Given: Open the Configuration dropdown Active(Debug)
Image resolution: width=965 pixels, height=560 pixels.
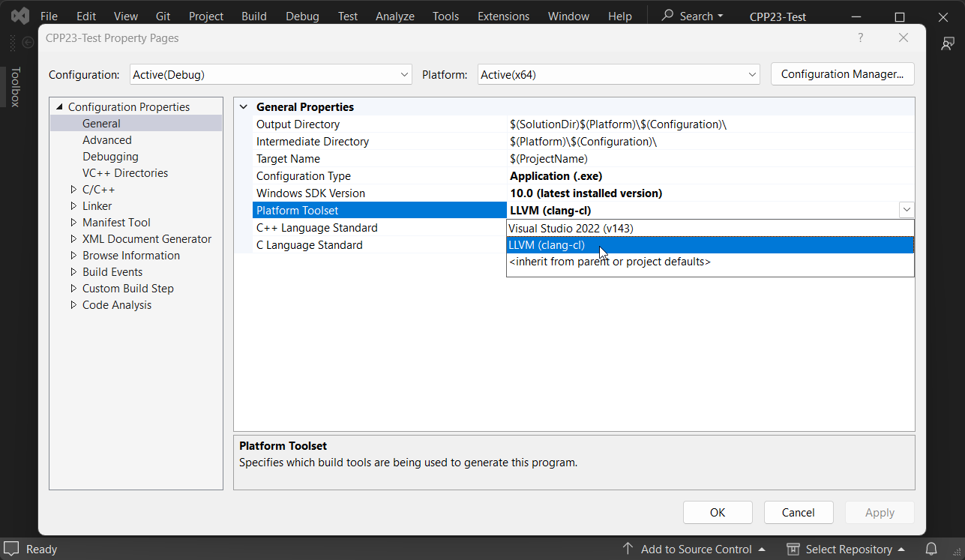Looking at the screenshot, I should [271, 74].
